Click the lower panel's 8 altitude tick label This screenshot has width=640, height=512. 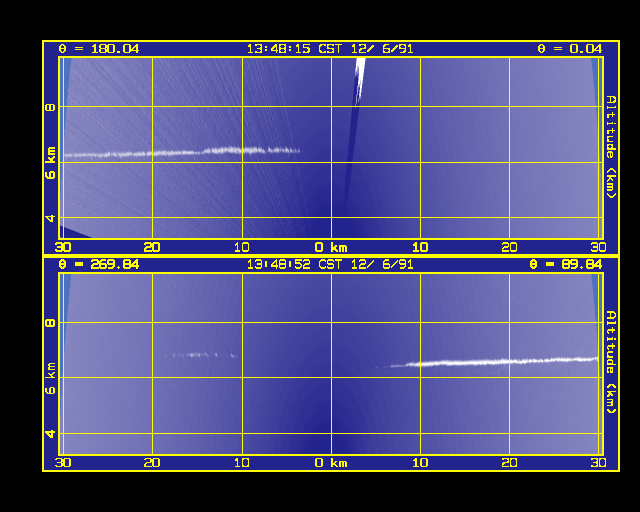50,323
